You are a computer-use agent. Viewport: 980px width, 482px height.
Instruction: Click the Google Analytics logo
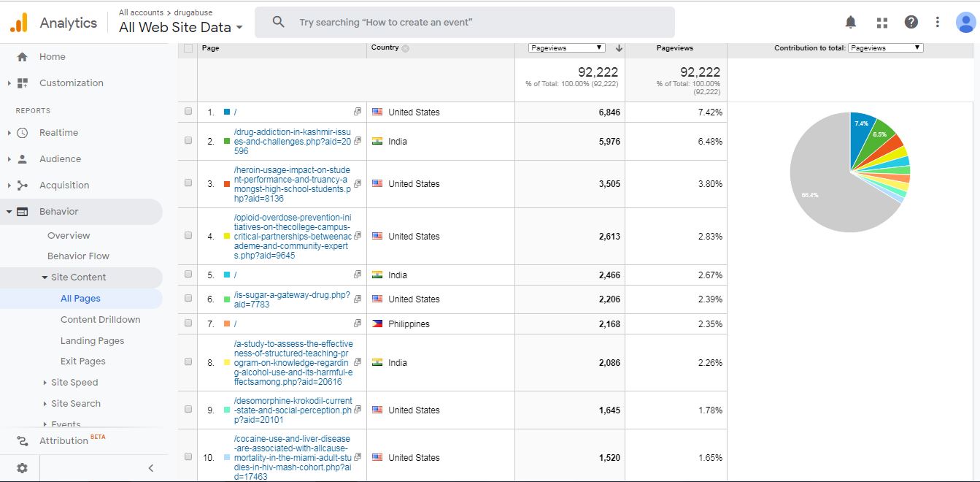19,23
